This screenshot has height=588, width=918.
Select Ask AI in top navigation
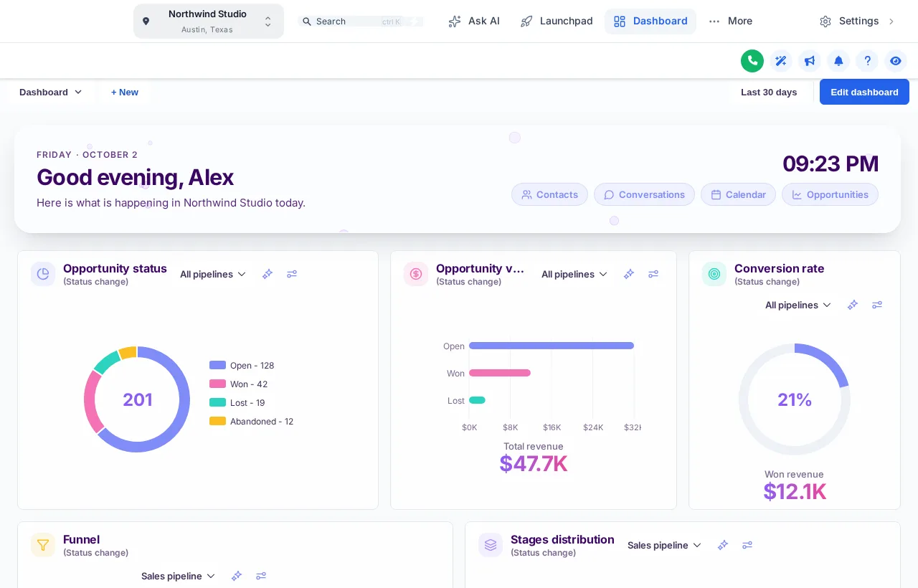474,21
